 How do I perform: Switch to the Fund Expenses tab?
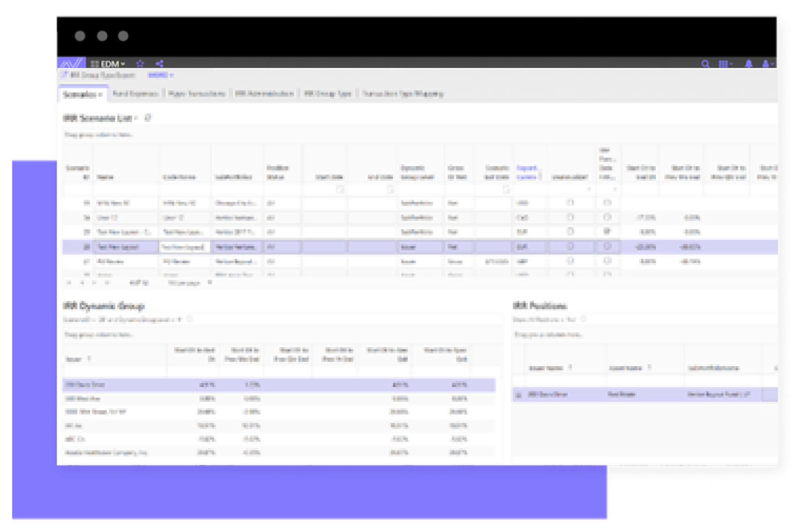[x=135, y=94]
